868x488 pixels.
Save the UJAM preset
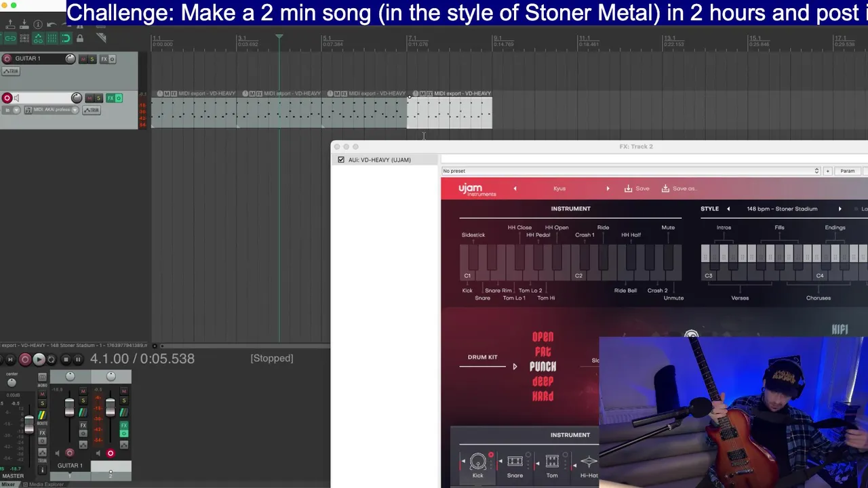637,188
